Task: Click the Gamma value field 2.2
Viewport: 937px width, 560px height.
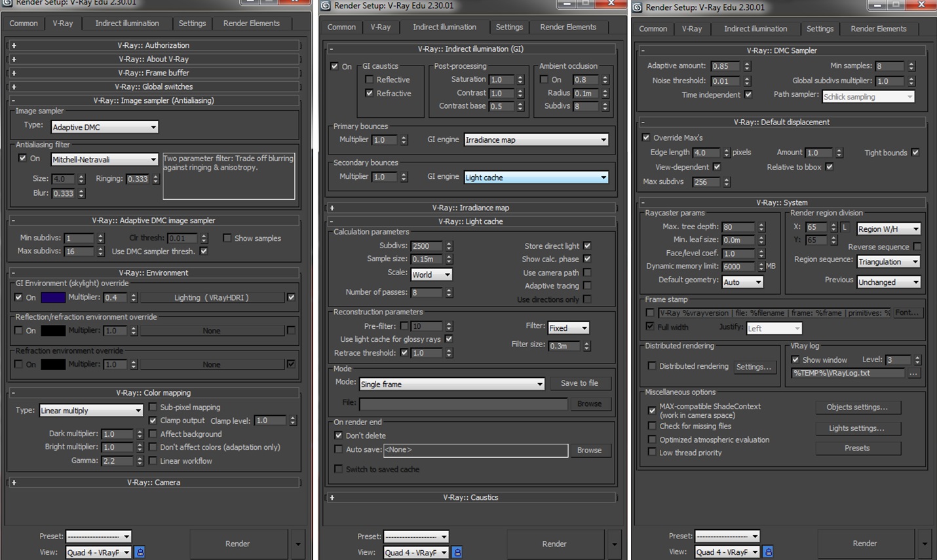Action: (x=117, y=460)
